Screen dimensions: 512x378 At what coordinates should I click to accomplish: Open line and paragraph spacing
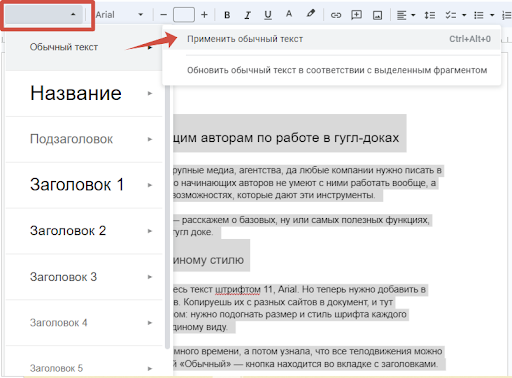(429, 15)
